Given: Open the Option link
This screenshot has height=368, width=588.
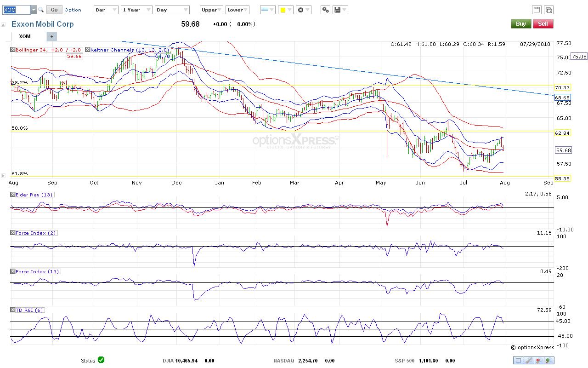Looking at the screenshot, I should [x=73, y=10].
